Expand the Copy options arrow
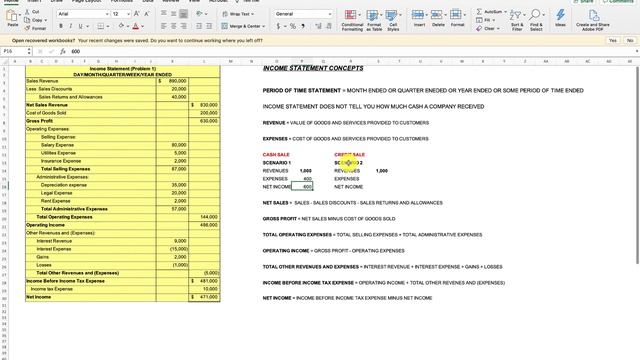Viewport: 640px width, 360px height. 45,20
